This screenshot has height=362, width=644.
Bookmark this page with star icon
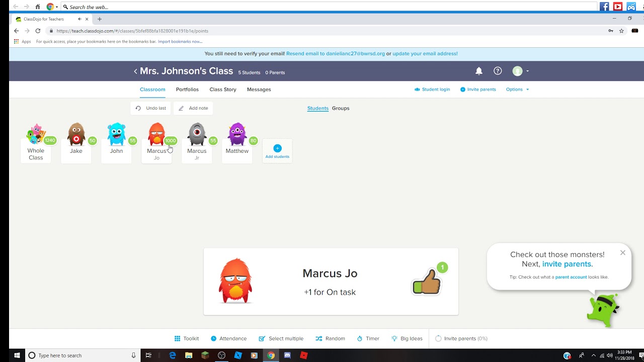pyautogui.click(x=621, y=31)
